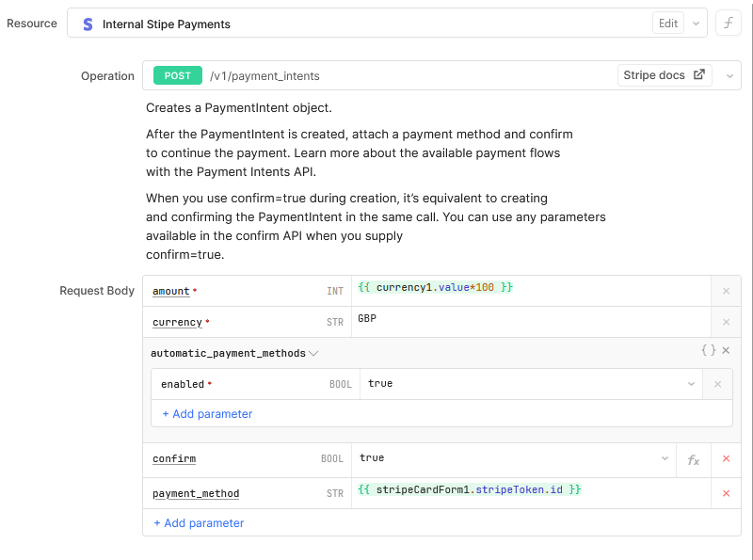
Task: Toggle fx mode on the confirm row
Action: tap(693, 460)
